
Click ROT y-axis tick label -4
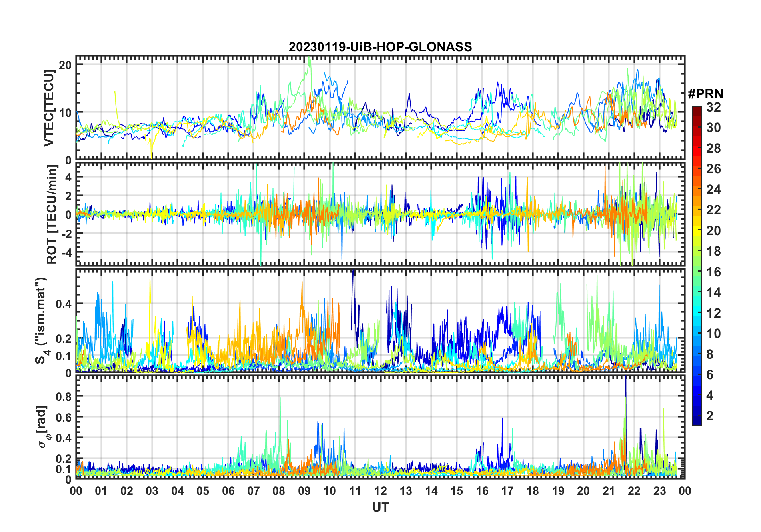point(66,252)
